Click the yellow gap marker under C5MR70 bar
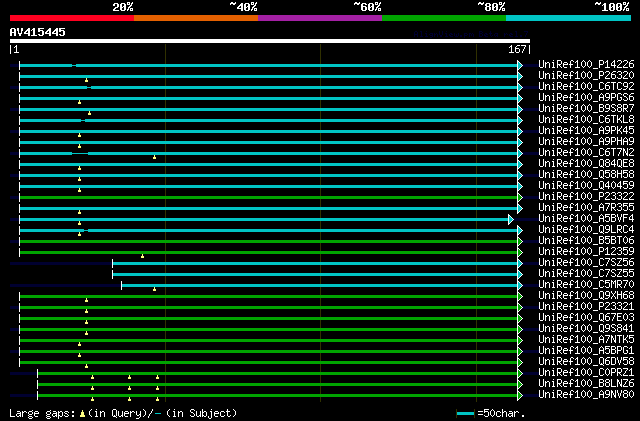The image size is (640, 421). pyautogui.click(x=154, y=290)
